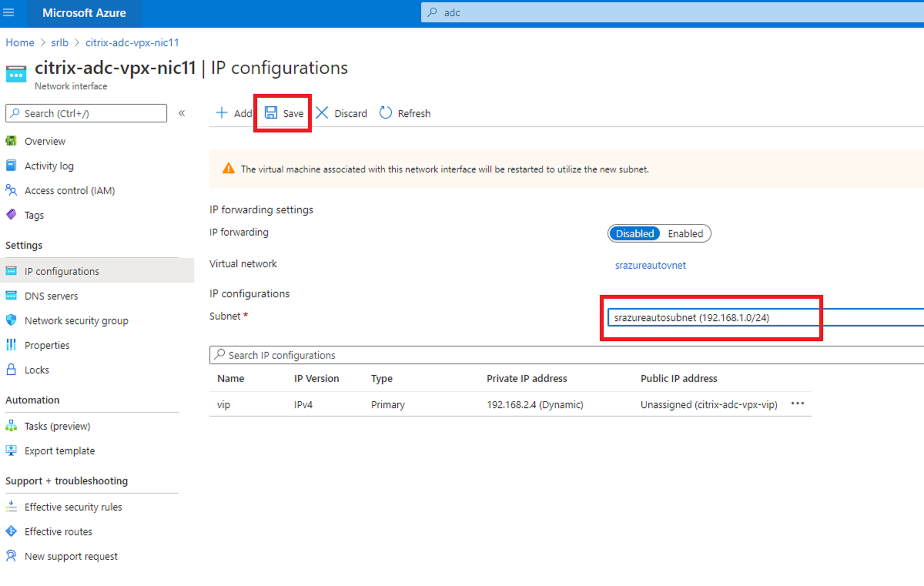The height and width of the screenshot is (586, 924).
Task: Open the vip row ellipsis menu
Action: pos(797,404)
